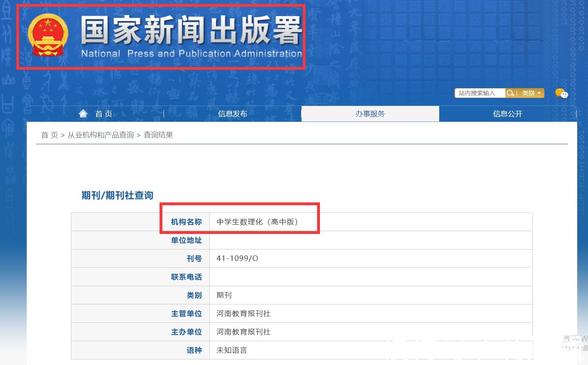This screenshot has height=365, width=588.
Task: Click the 未知语言 value in 语种 row
Action: [231, 350]
